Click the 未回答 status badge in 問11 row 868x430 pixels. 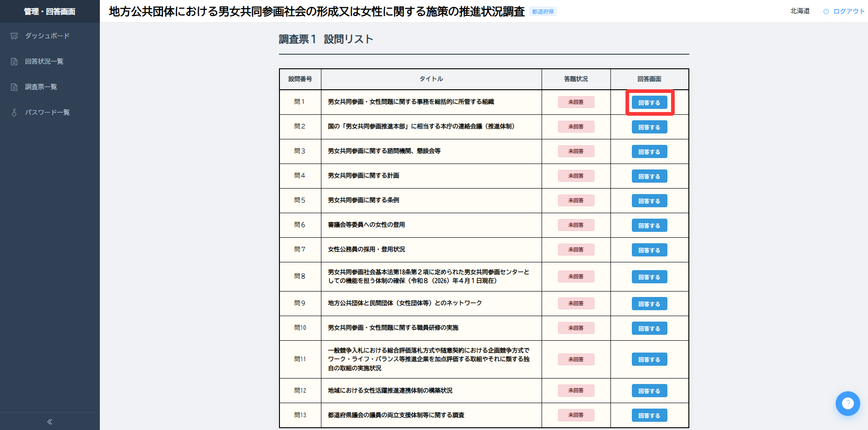(x=576, y=359)
